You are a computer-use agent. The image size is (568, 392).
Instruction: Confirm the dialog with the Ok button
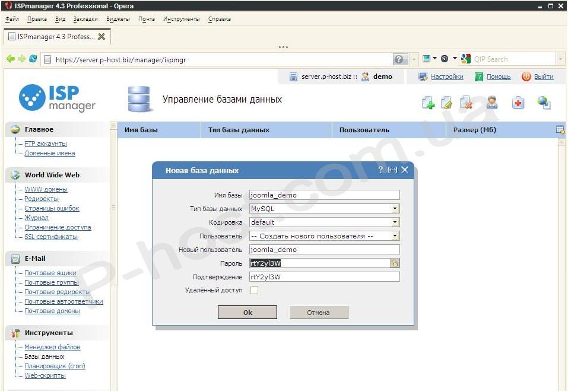coord(247,313)
